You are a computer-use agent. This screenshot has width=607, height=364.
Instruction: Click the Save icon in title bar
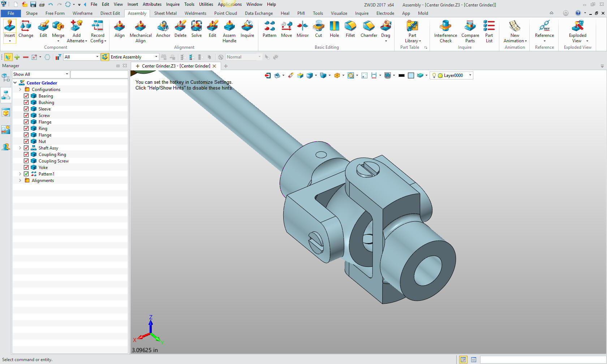coord(33,4)
